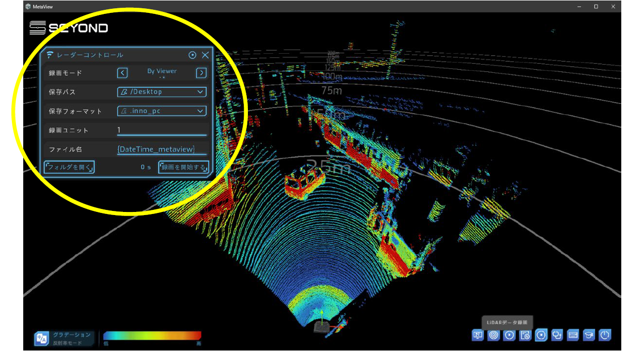The image size is (644, 351).
Task: Open the playback icon in bottom toolbar
Action: (509, 335)
